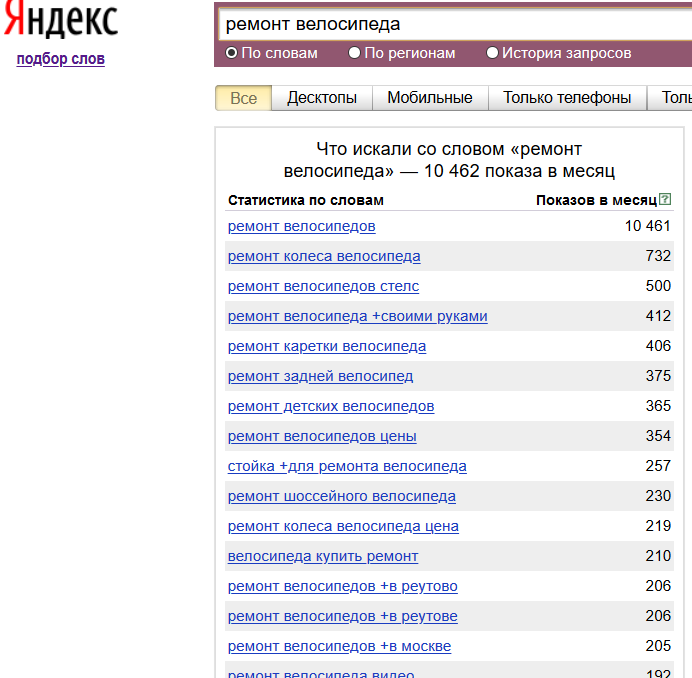Open the 'ремонт велосипедов' keyword link
692x678 pixels.
(301, 226)
